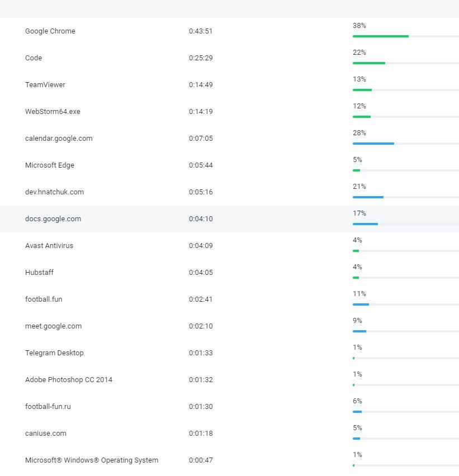
Task: Select the 0:04:05 Hubstaff duration
Action: (201, 272)
